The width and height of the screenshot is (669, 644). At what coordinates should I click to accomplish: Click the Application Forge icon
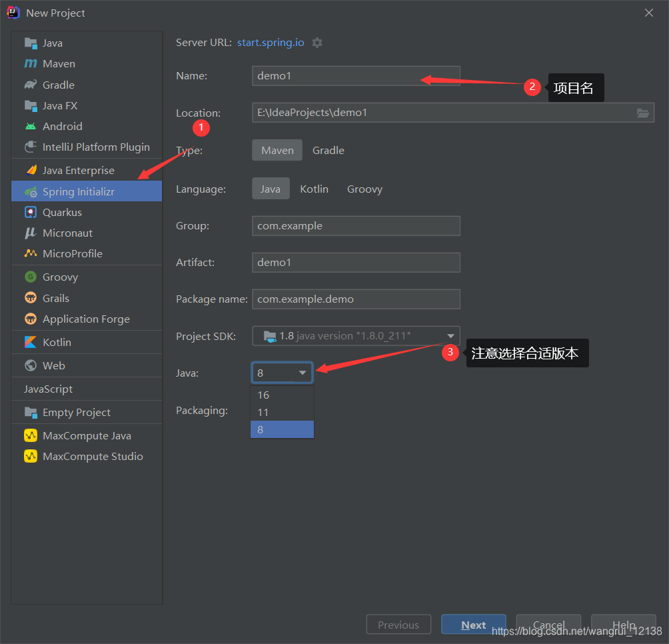click(31, 319)
